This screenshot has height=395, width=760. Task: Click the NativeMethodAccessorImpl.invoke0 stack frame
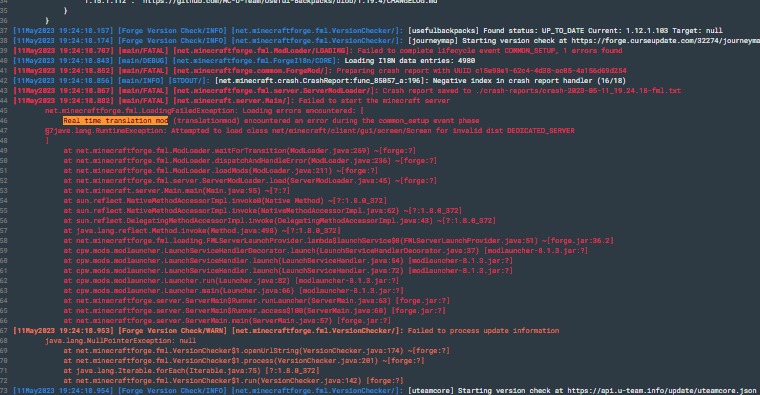(x=225, y=201)
